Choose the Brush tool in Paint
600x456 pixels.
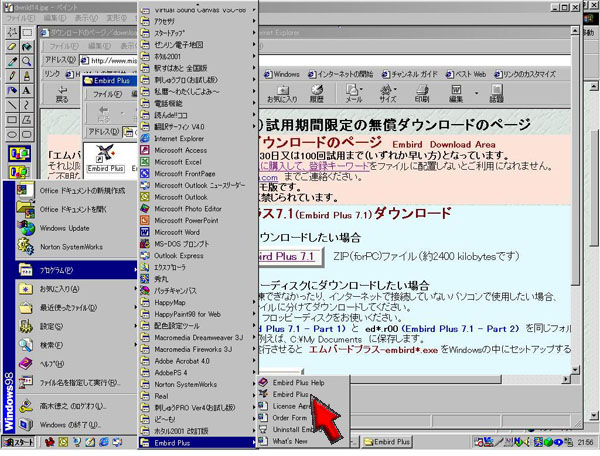click(x=26, y=76)
